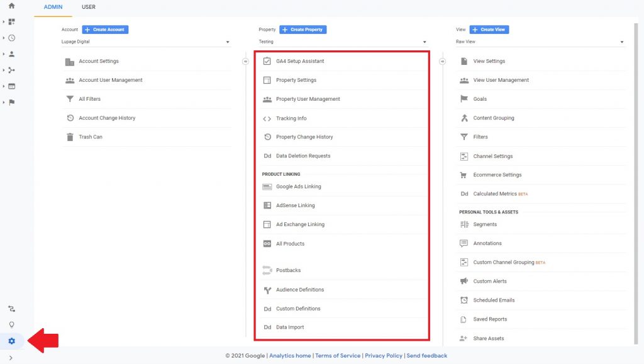Click the Tracking Info code brackets icon
The width and height of the screenshot is (644, 364).
click(267, 118)
